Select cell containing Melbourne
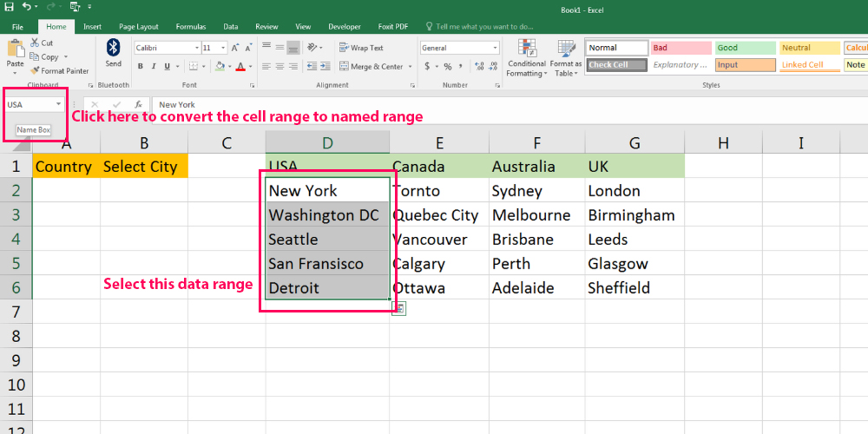Viewport: 868px width, 434px height. (538, 215)
